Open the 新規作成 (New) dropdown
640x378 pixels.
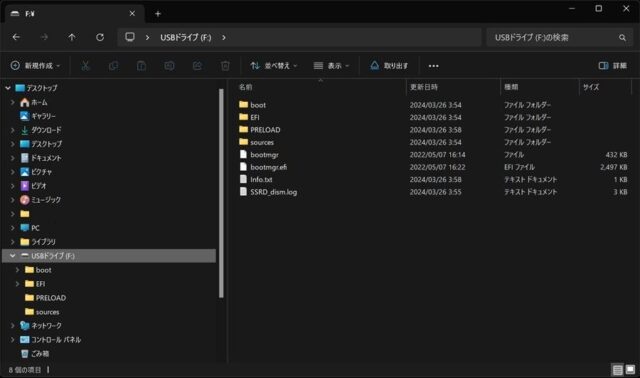click(x=36, y=66)
